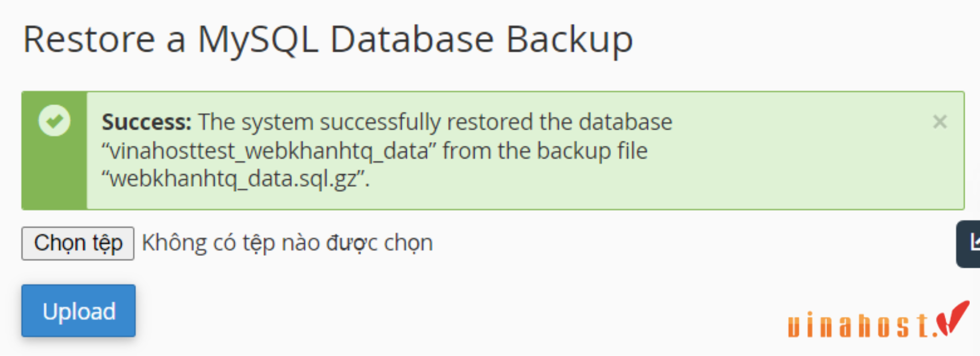Click the word "MySQL" in page heading
Screen dimensions: 980x356
(x=258, y=41)
